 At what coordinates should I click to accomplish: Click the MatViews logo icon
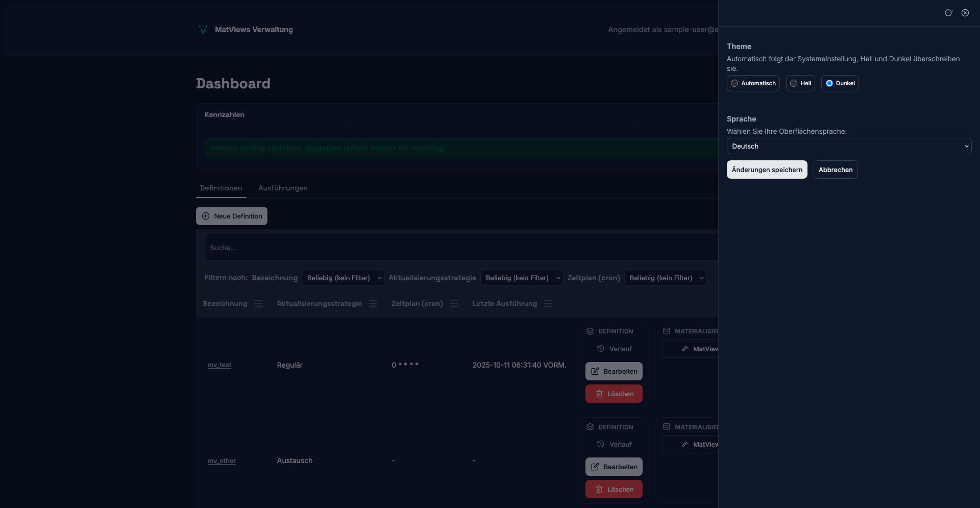click(x=203, y=30)
